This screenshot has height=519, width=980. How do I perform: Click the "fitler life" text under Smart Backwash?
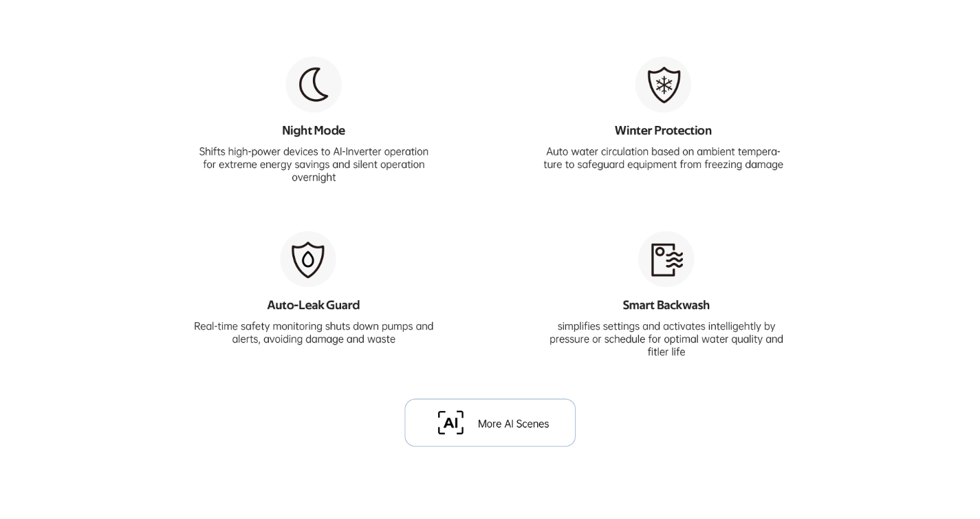(666, 352)
